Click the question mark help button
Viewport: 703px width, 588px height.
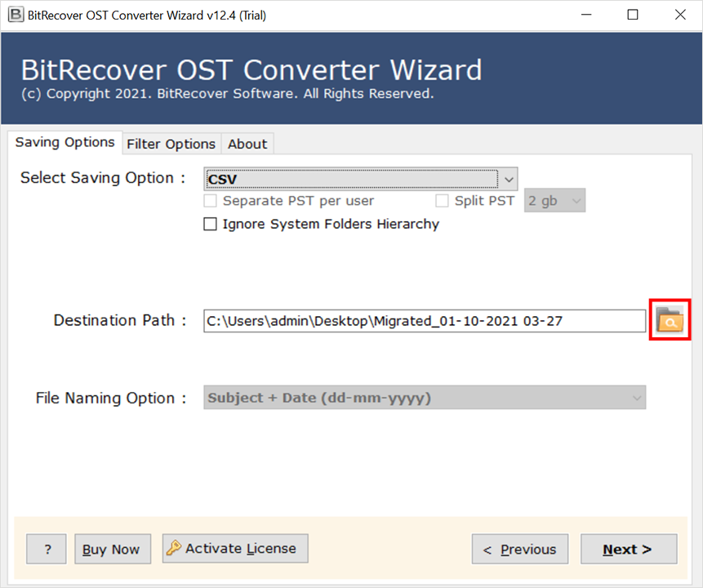click(47, 549)
